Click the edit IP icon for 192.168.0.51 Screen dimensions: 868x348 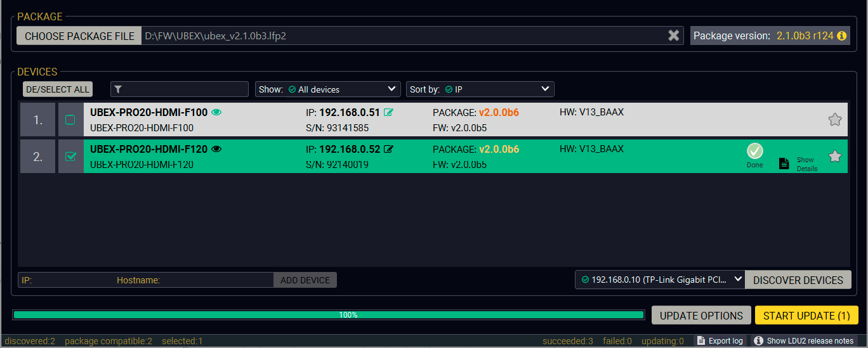pos(388,113)
